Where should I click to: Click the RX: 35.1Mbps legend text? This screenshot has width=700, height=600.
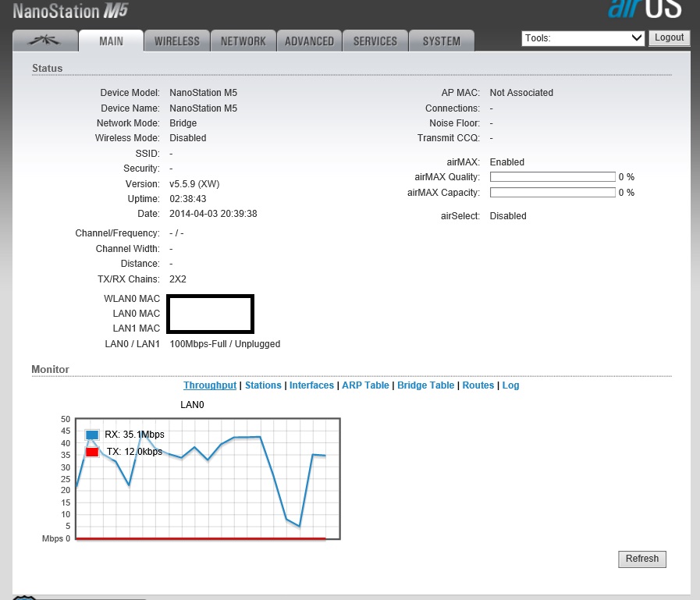pyautogui.click(x=134, y=435)
